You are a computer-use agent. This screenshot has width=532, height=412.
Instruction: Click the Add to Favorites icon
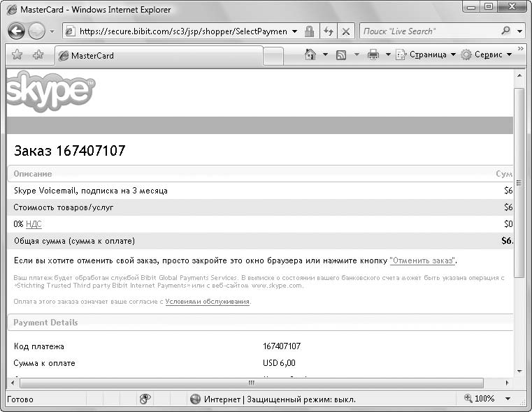tap(38, 54)
